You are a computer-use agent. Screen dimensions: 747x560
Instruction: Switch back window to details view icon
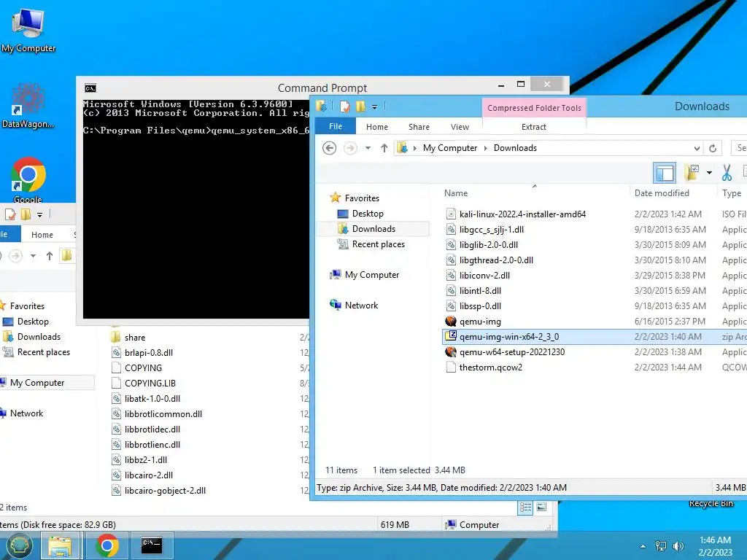pos(525,507)
